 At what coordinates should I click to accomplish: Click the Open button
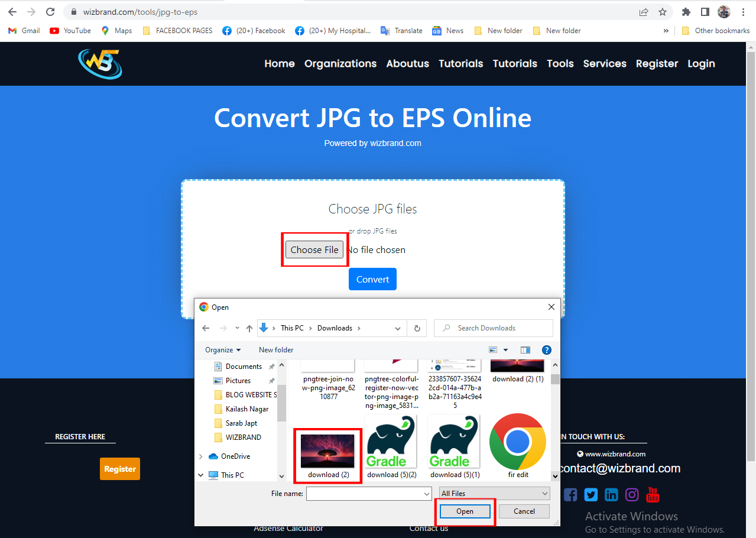click(x=465, y=511)
